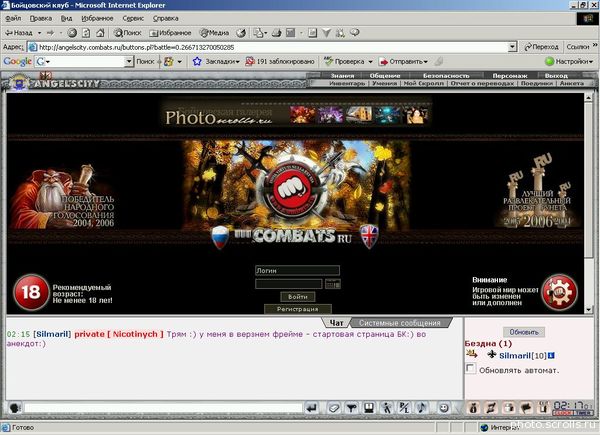The height and width of the screenshot is (435, 600).
Task: Open the Знания game menu
Action: pyautogui.click(x=342, y=76)
